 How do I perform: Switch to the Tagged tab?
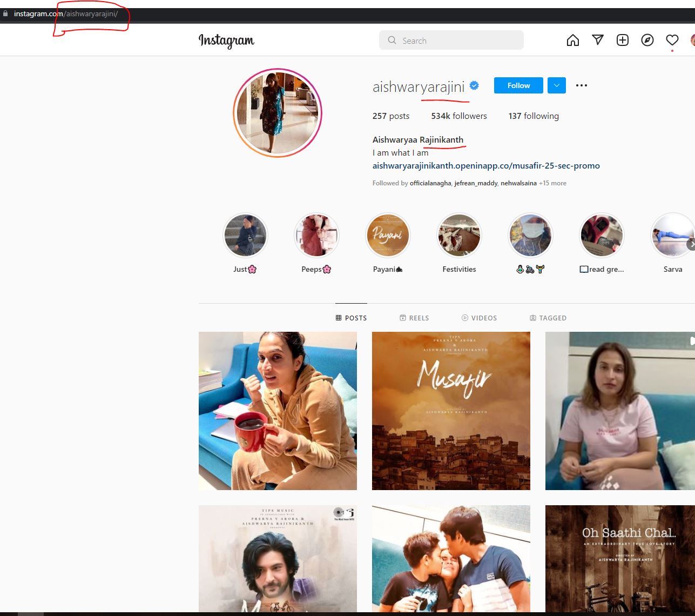click(548, 318)
